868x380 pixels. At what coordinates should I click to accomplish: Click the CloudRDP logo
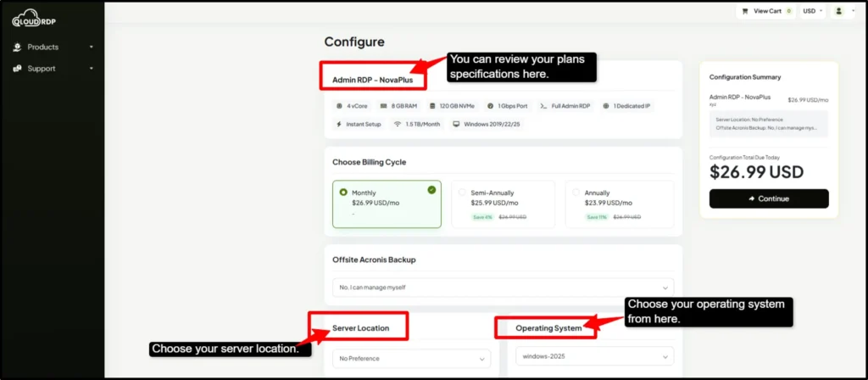point(34,19)
